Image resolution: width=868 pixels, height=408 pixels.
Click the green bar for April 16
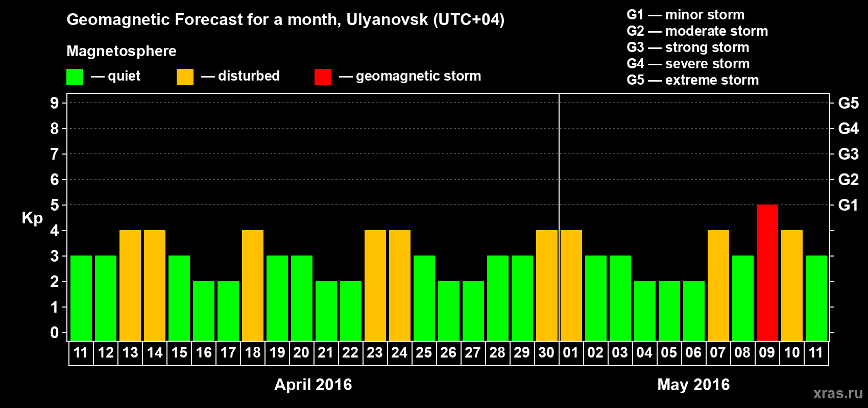[203, 311]
